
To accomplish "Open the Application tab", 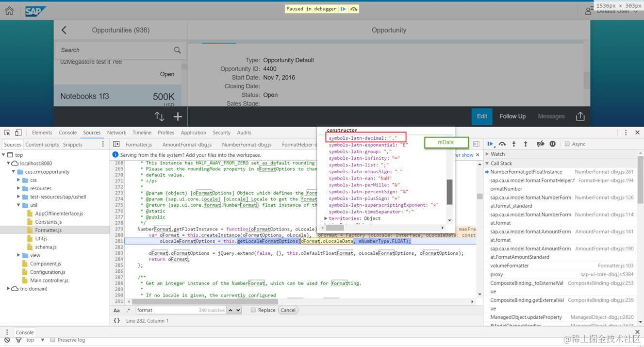I will pos(193,132).
